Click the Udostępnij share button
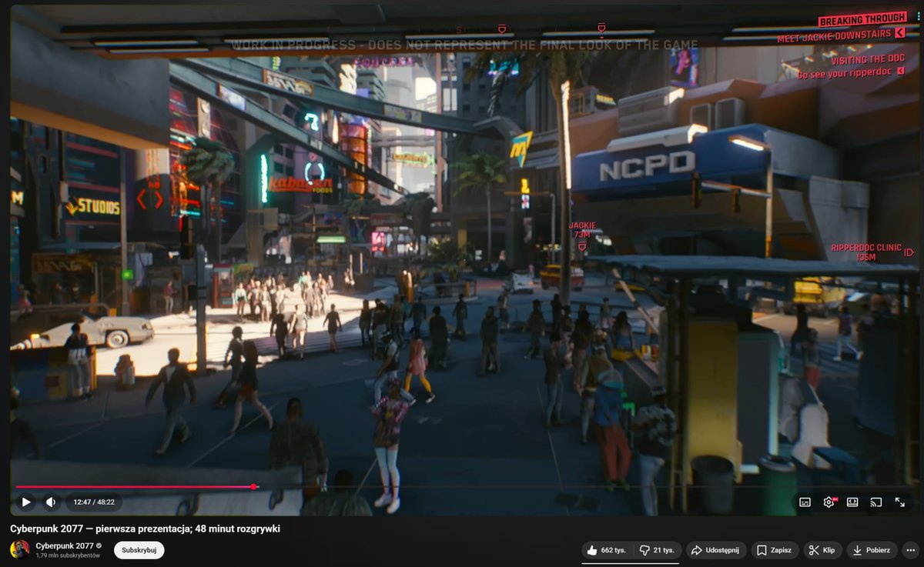This screenshot has width=924, height=567. point(715,550)
